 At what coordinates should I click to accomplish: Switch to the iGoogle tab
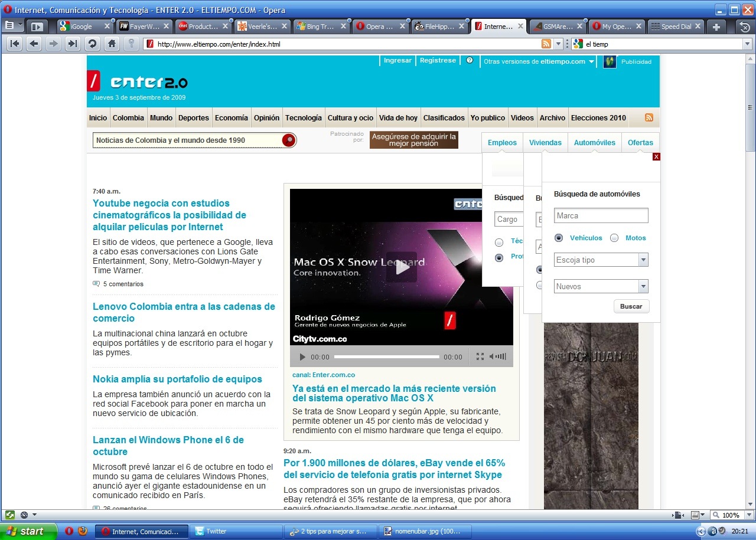tap(85, 27)
